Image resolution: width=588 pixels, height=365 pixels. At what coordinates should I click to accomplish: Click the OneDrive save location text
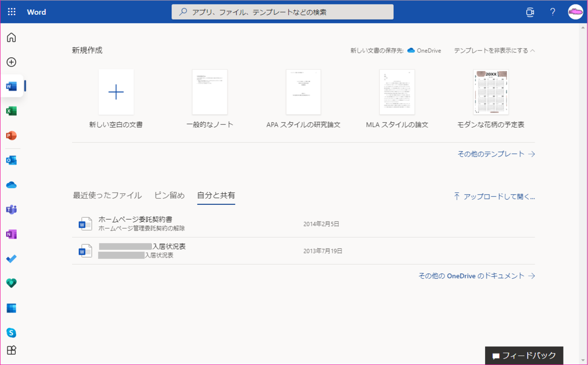point(429,50)
